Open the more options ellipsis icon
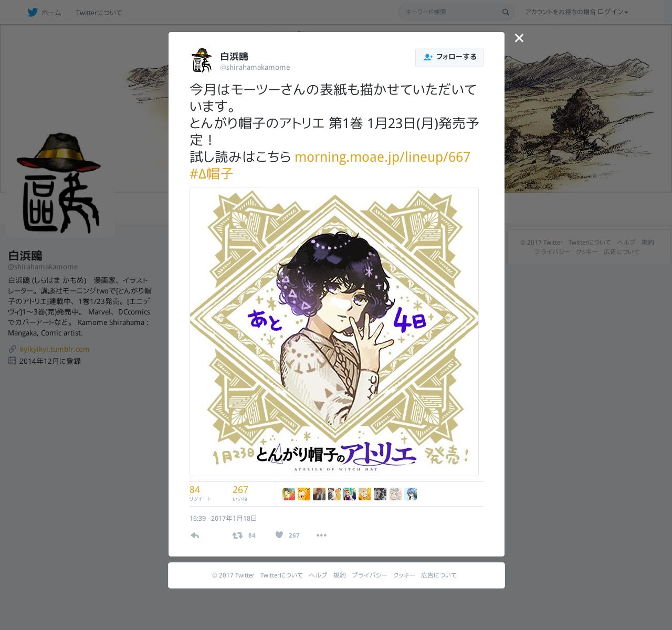 [321, 535]
